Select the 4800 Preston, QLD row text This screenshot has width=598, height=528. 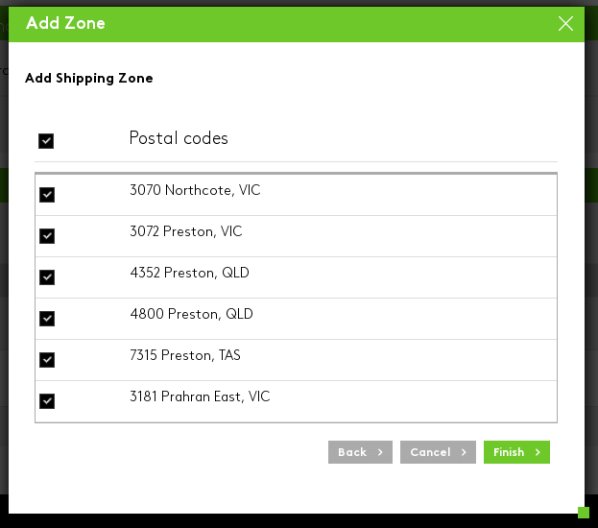coord(191,314)
